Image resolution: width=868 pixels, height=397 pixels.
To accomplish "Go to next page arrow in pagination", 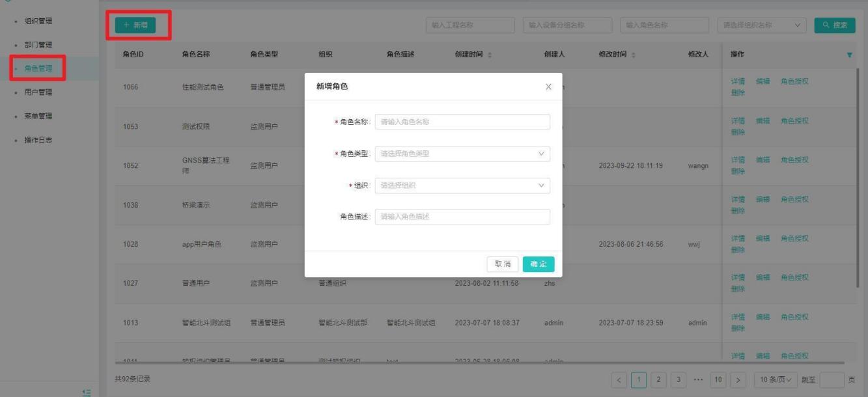I will click(x=738, y=379).
